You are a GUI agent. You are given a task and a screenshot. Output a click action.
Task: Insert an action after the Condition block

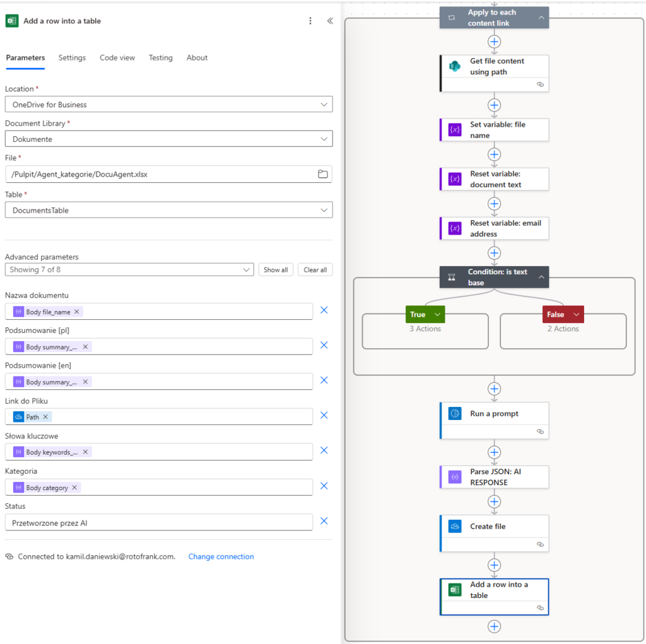[494, 389]
